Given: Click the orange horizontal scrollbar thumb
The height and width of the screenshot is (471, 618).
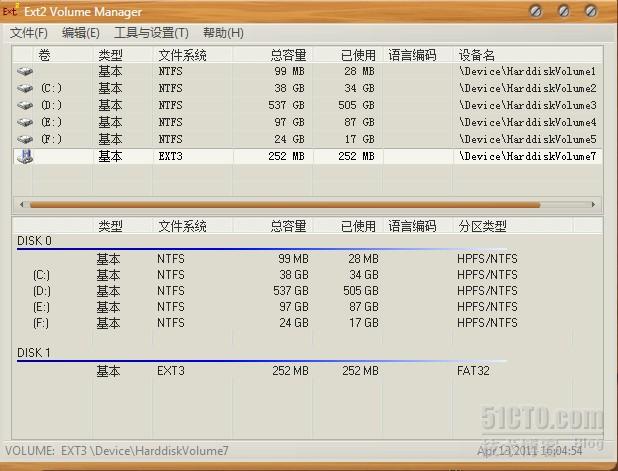Looking at the screenshot, I should (285, 205).
